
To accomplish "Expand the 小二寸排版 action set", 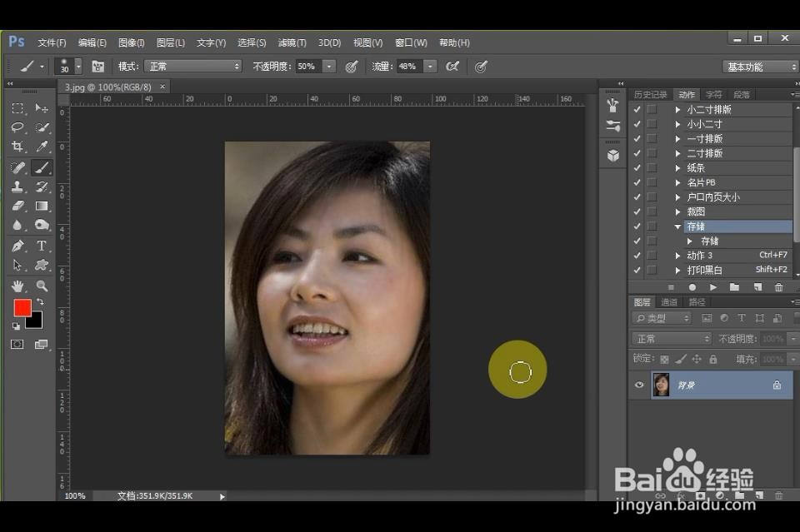I will tap(677, 110).
